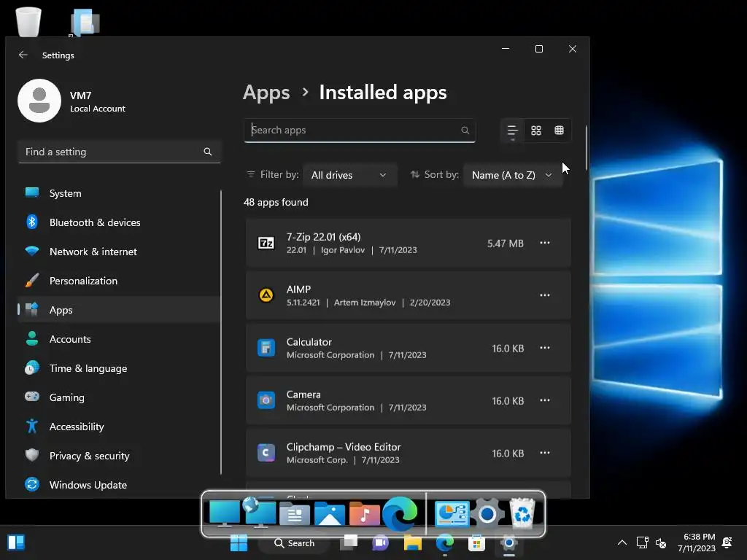Open Privacy & security settings
The height and width of the screenshot is (560, 747).
point(119,456)
